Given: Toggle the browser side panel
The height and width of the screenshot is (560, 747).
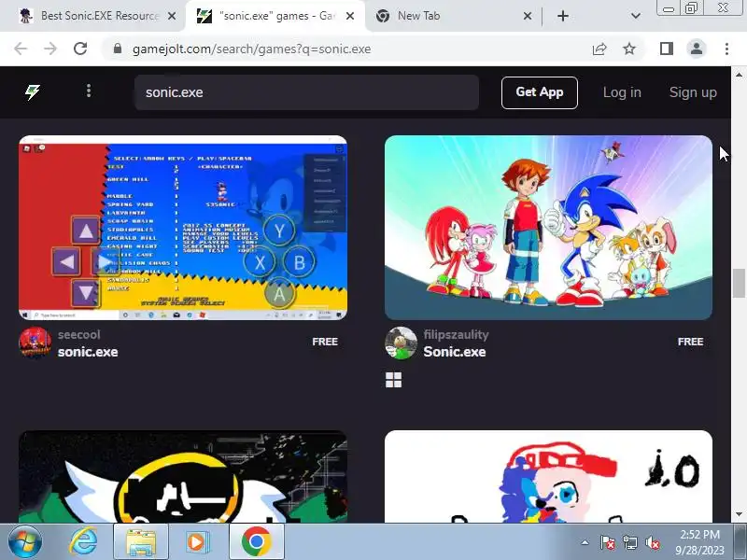Looking at the screenshot, I should tap(667, 49).
